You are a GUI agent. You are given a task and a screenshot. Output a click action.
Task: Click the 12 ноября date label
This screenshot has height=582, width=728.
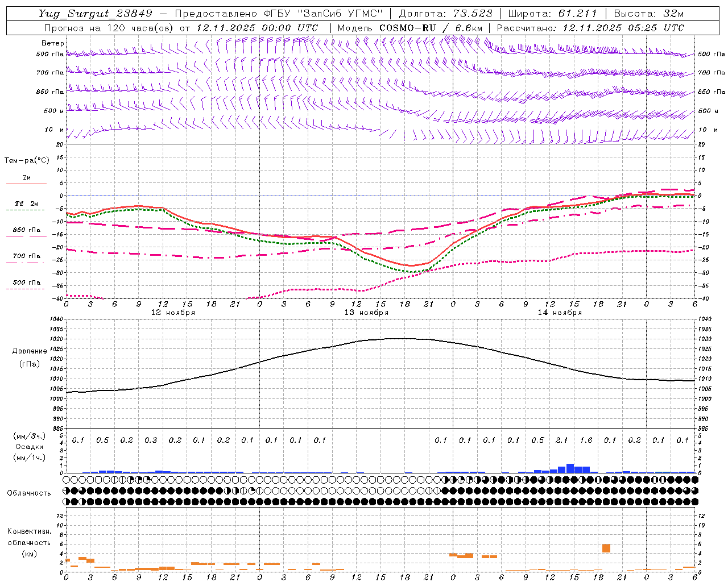[x=173, y=312]
